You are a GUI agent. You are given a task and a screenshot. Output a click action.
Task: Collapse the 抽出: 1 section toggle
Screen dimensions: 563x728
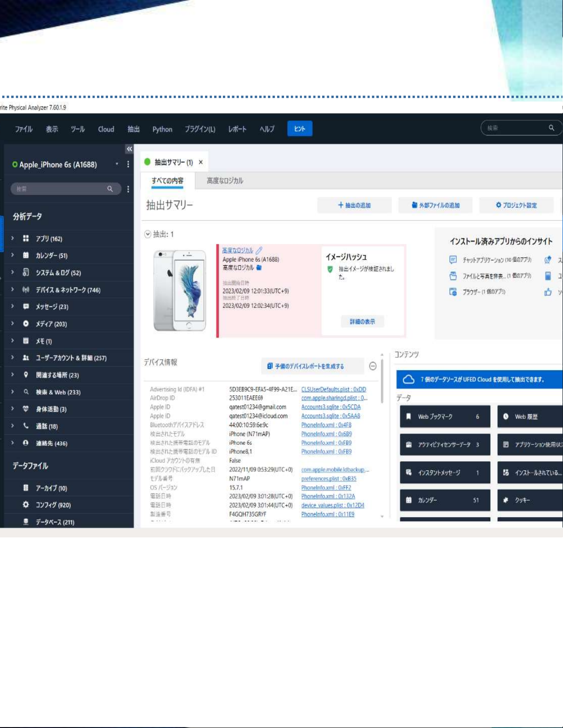pos(148,234)
